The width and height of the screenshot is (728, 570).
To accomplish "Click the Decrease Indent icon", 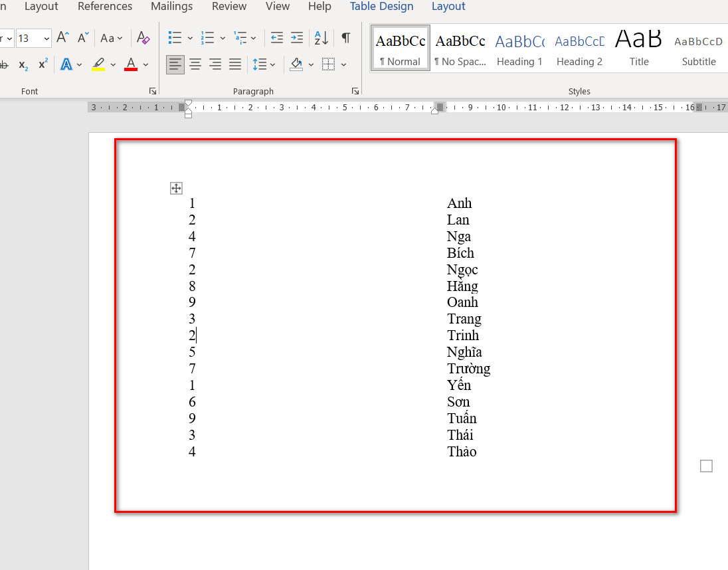I will (x=277, y=38).
